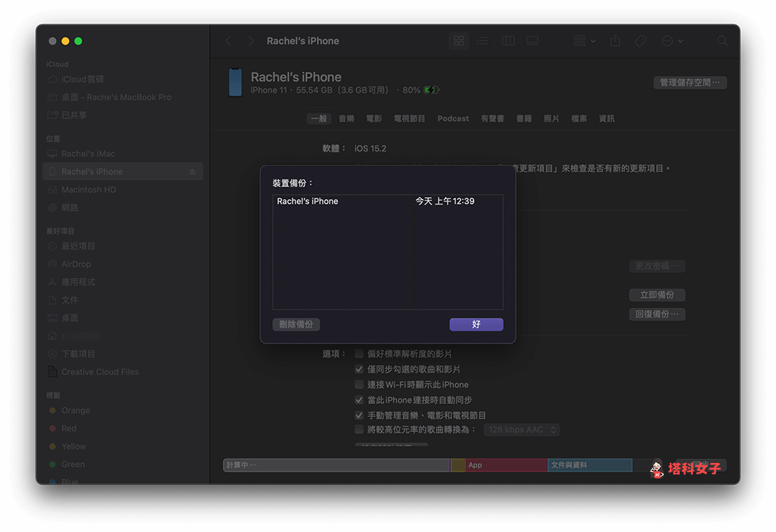776x532 pixels.
Task: Switch to list view
Action: (x=483, y=41)
